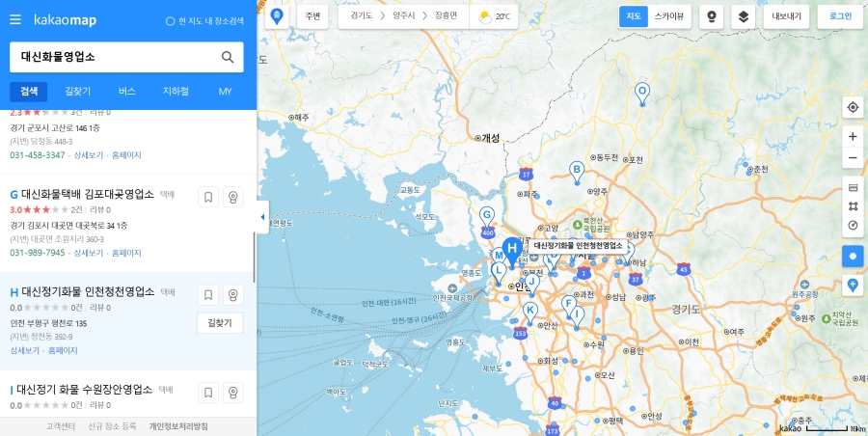Bookmark 대신정기 화물 수원장안영업소
The height and width of the screenshot is (436, 868).
tap(208, 393)
